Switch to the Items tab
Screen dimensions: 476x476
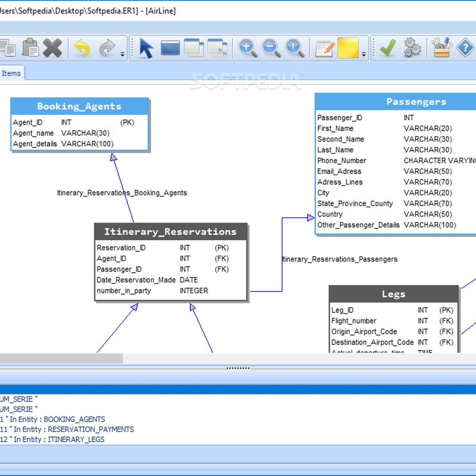pyautogui.click(x=11, y=73)
